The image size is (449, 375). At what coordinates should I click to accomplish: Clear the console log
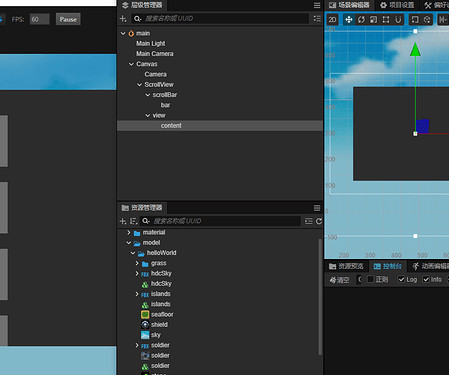(x=339, y=280)
